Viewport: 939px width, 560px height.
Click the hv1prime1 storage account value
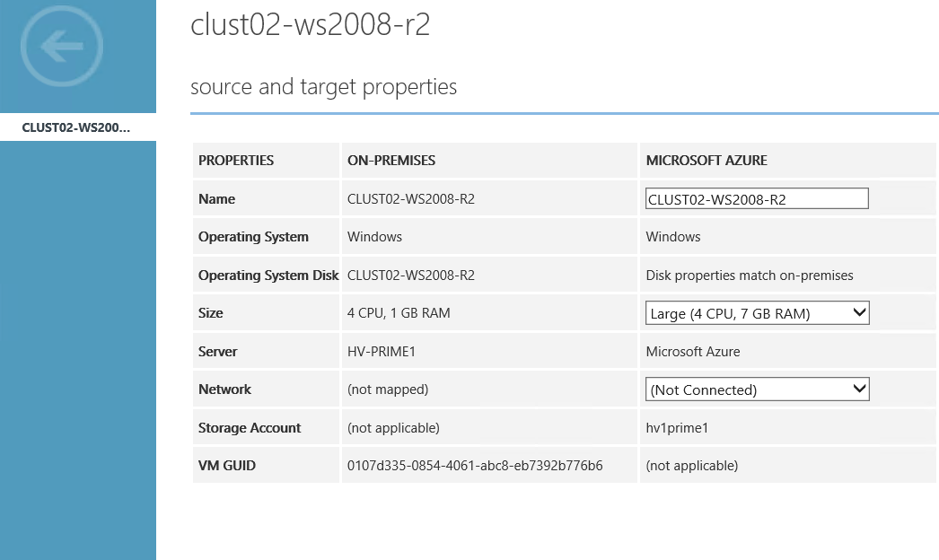(677, 428)
